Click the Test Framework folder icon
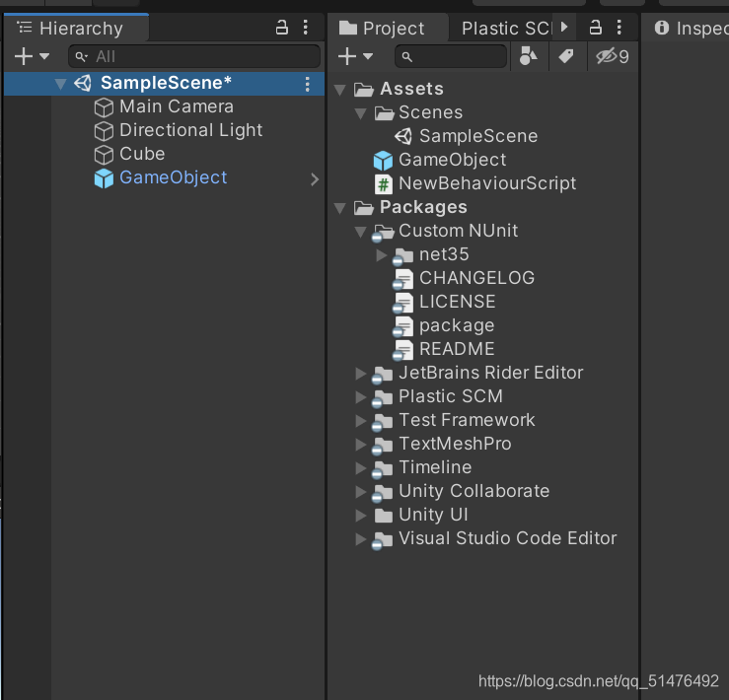Viewport: 729px width, 700px height. coord(383,422)
